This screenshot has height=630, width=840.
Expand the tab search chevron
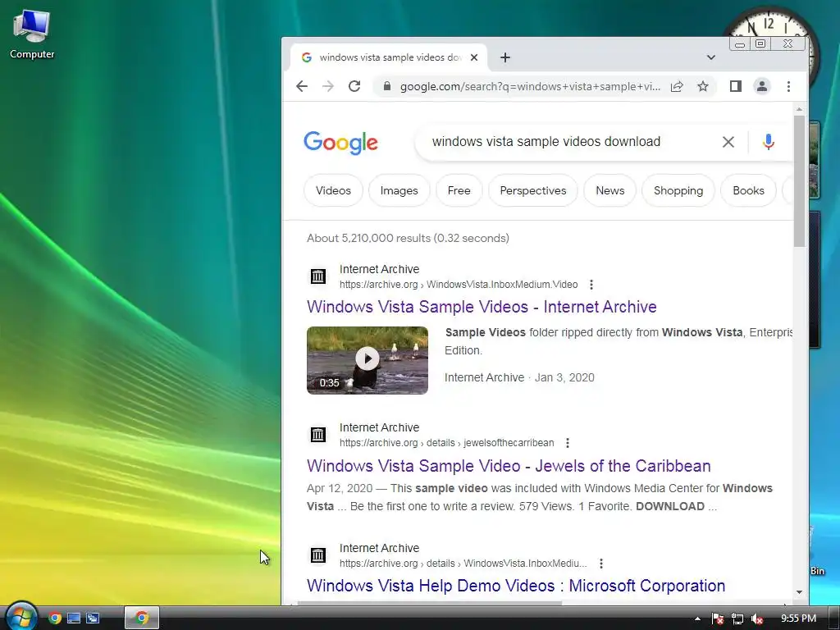pyautogui.click(x=711, y=57)
